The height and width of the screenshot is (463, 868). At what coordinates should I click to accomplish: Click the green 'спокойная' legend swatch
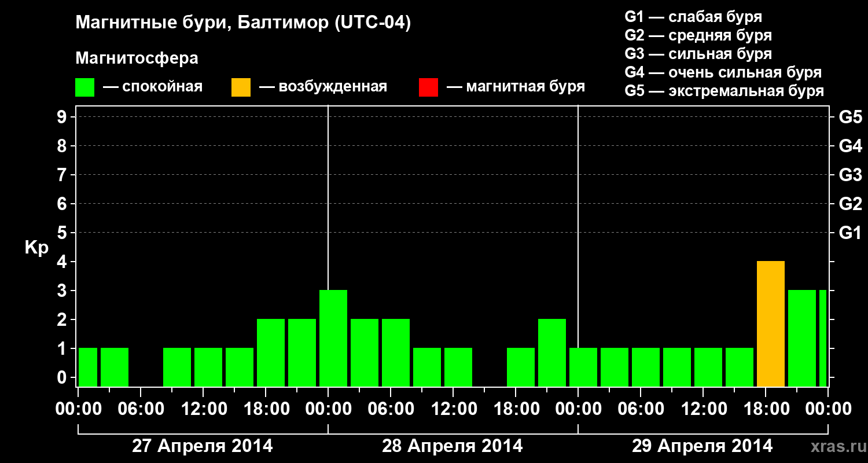(x=84, y=87)
